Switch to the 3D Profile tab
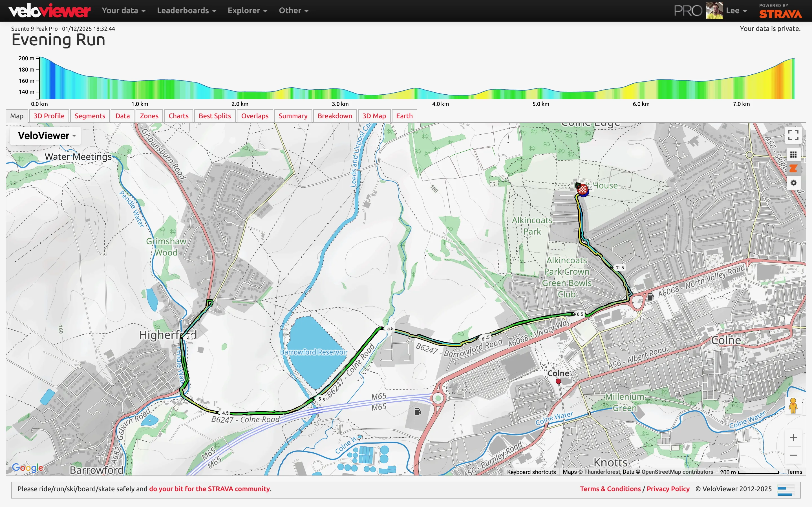The width and height of the screenshot is (812, 507). tap(49, 116)
